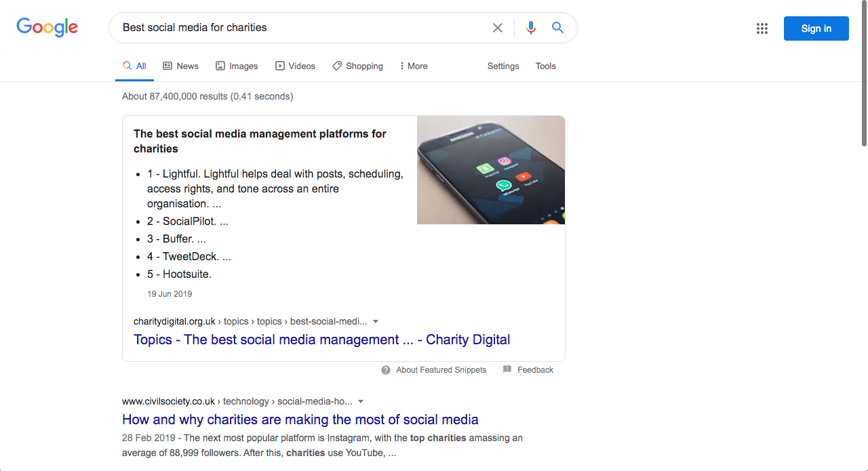Click the '4 - TweetDeck' list item
The height and width of the screenshot is (471, 868).
pyautogui.click(x=189, y=257)
